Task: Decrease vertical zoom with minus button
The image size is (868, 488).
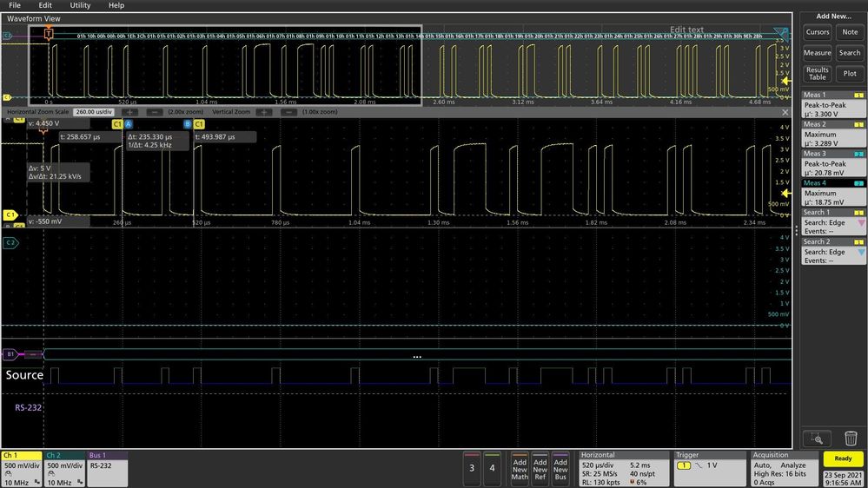Action: click(288, 112)
